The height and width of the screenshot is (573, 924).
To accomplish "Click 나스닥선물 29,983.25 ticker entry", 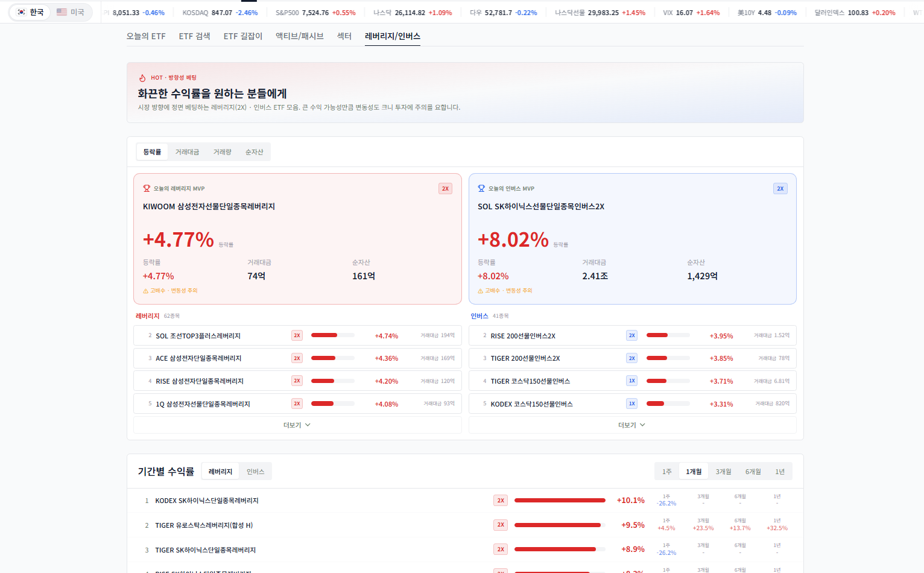I will tap(600, 13).
